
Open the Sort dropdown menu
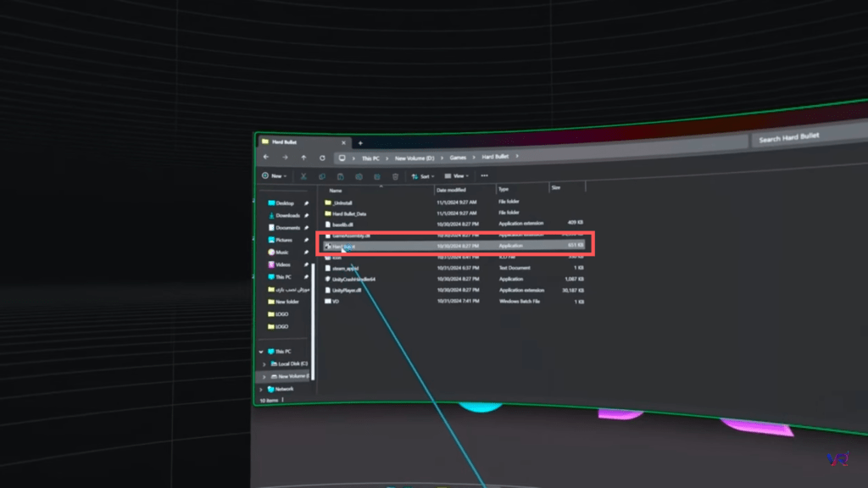coord(423,176)
